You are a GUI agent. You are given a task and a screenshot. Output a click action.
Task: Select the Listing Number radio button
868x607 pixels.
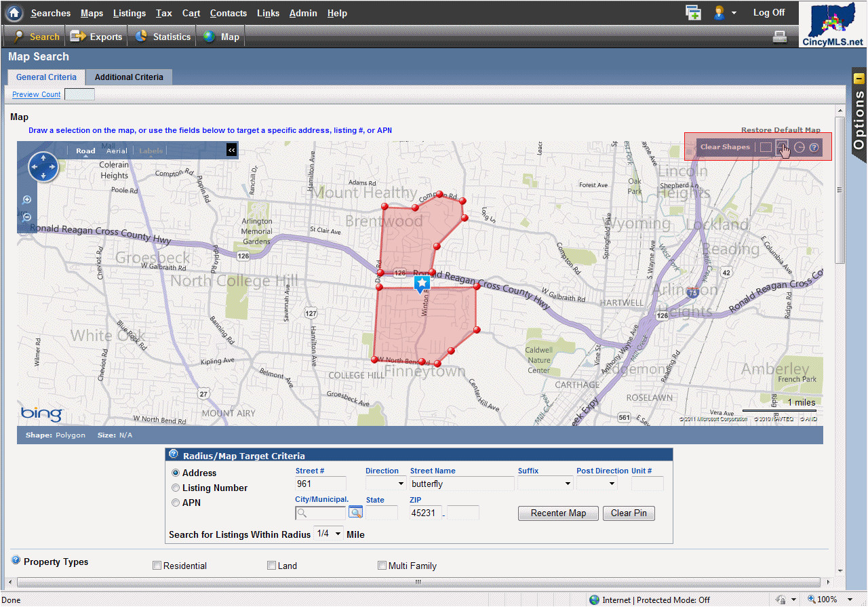176,488
